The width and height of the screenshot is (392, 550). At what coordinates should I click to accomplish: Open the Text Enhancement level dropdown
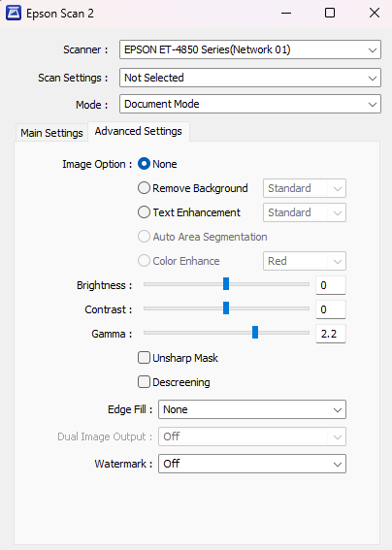pyautogui.click(x=305, y=212)
